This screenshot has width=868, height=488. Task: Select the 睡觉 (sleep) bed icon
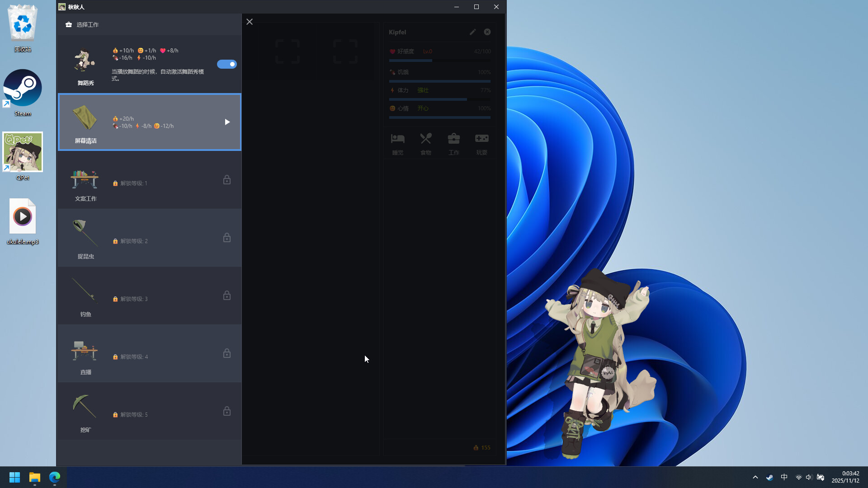coord(397,138)
